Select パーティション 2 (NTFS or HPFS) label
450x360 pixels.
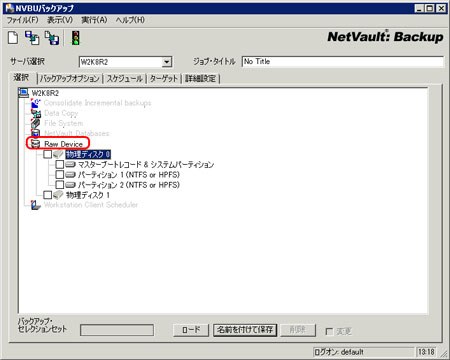tap(129, 185)
